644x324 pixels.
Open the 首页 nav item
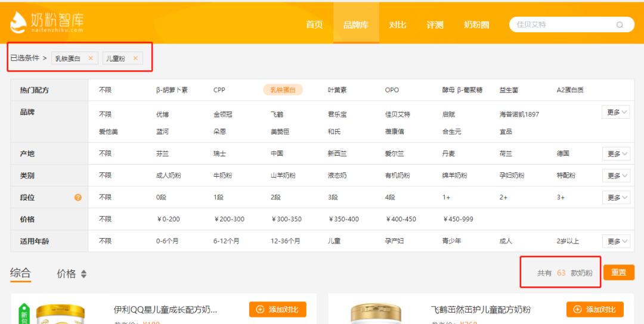click(x=315, y=24)
